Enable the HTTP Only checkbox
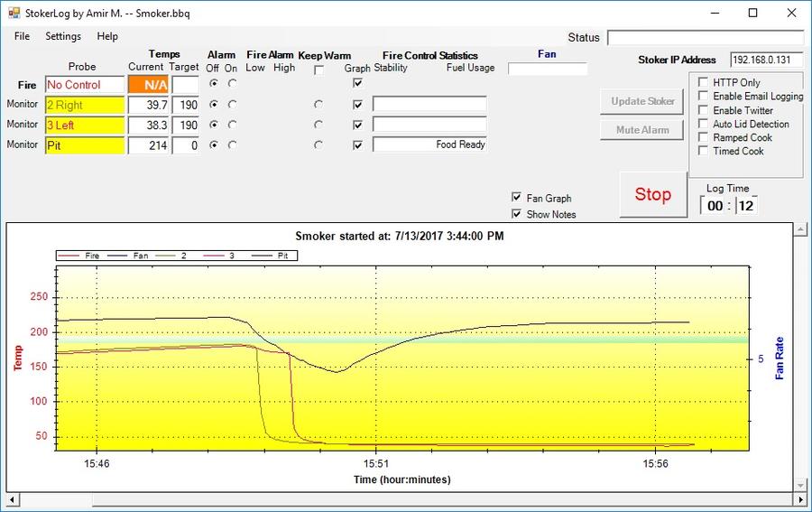812x512 pixels. coord(703,82)
